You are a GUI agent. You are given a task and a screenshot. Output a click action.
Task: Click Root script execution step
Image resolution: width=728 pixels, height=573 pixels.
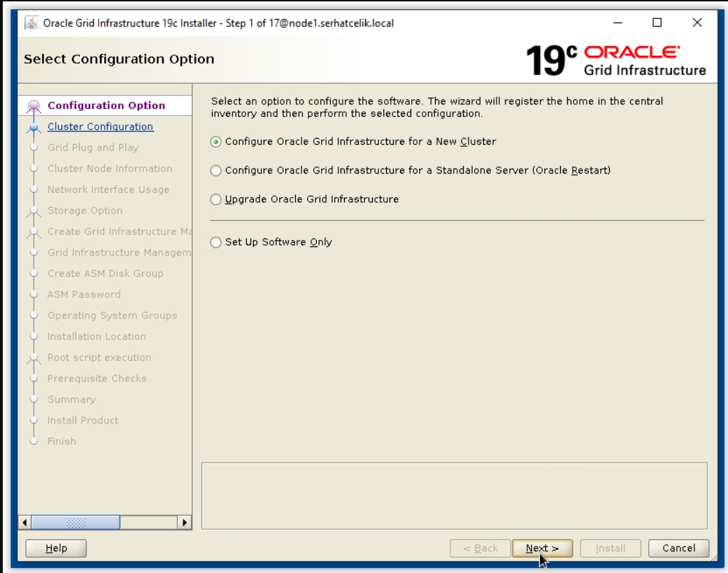pos(99,358)
